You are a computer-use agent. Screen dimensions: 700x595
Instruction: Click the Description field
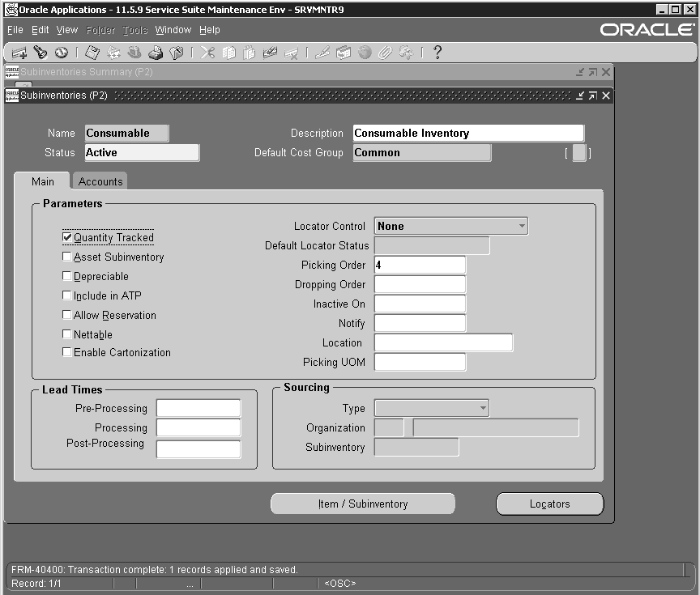click(468, 133)
